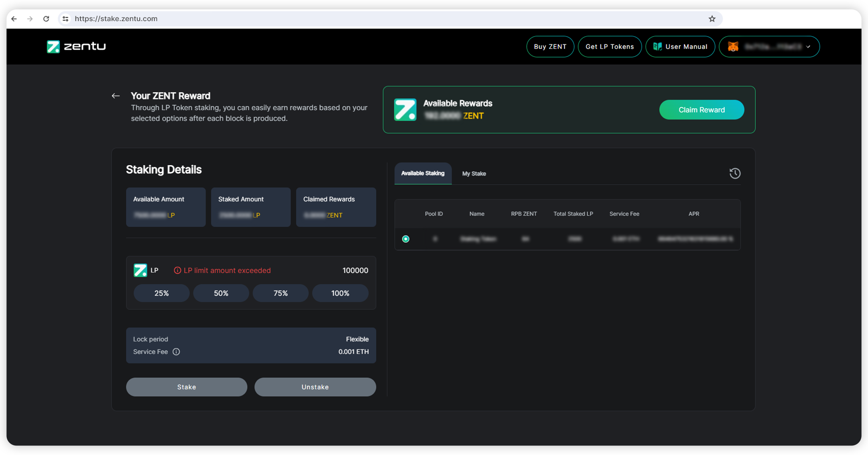This screenshot has height=455, width=868.
Task: Switch to the My Stake tab
Action: click(474, 174)
